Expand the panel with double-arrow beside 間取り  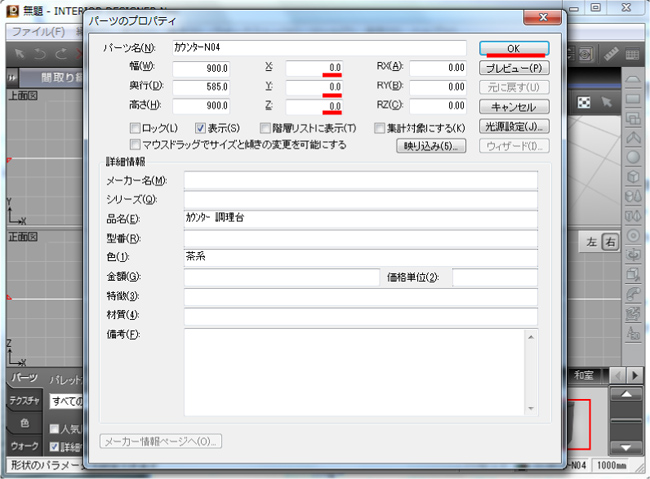[12, 77]
